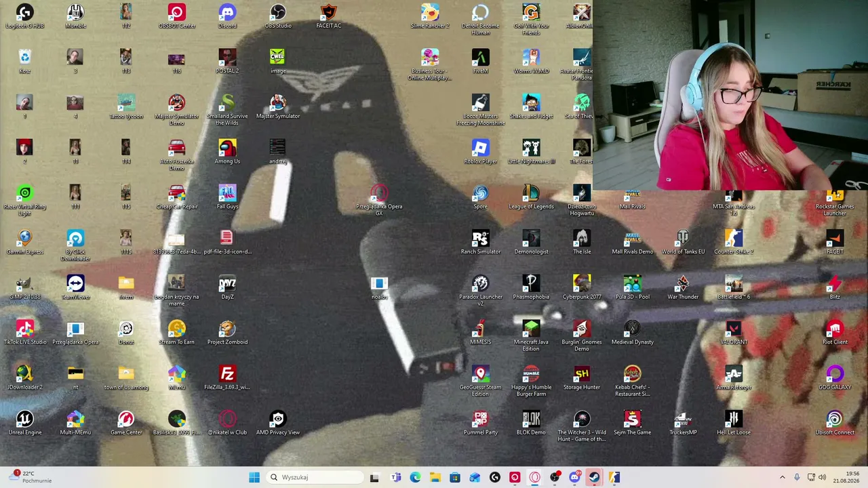Switch to Opera GX on the taskbar

535,477
